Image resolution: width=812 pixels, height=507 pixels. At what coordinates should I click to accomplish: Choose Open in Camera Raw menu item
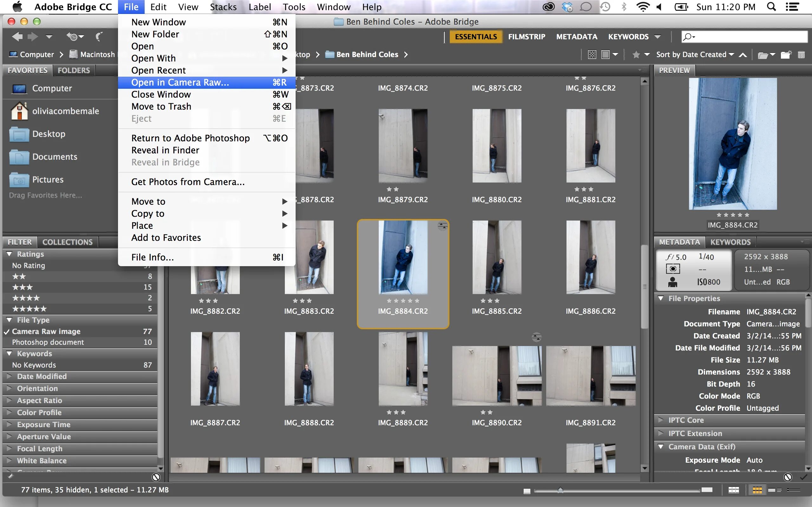[180, 82]
